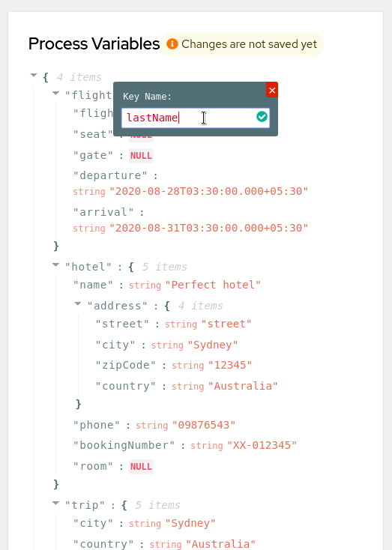Select the "zipCode" key
392x550 pixels.
(126, 365)
